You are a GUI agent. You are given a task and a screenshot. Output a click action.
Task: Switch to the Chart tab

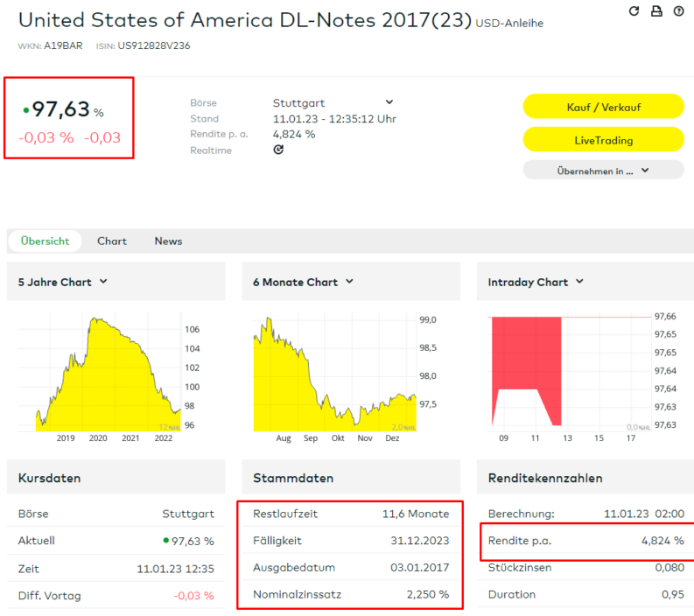pyautogui.click(x=112, y=241)
